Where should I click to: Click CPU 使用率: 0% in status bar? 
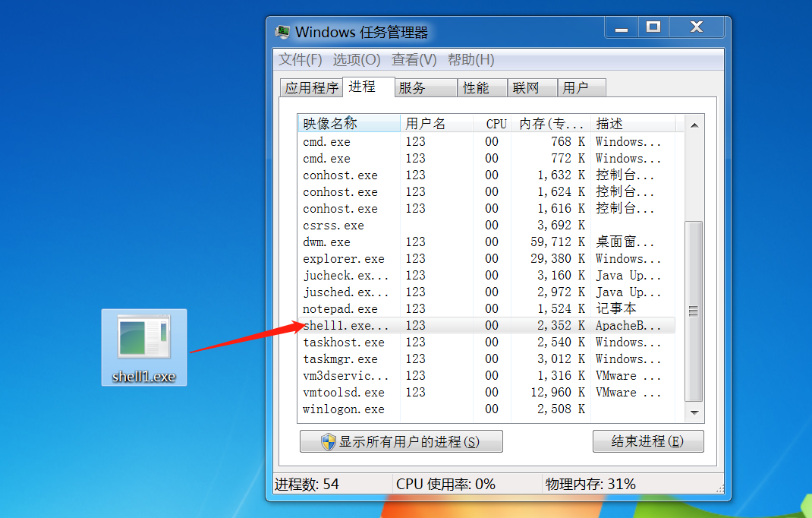coord(445,485)
